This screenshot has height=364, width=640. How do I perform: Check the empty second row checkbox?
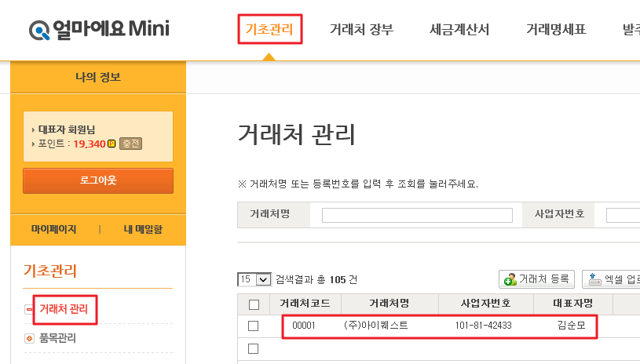[x=253, y=348]
